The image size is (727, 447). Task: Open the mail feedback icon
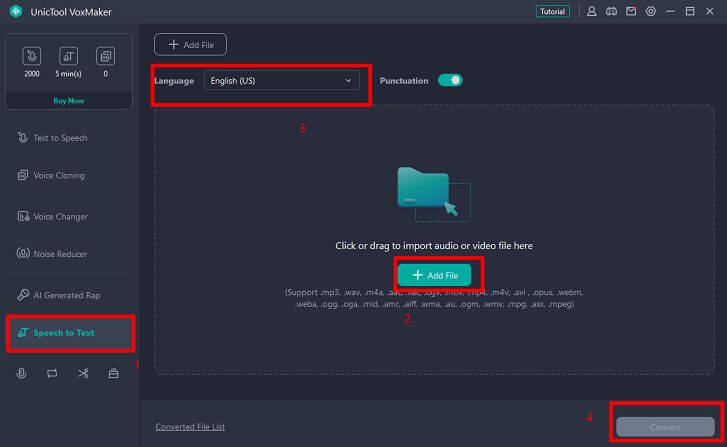point(631,11)
